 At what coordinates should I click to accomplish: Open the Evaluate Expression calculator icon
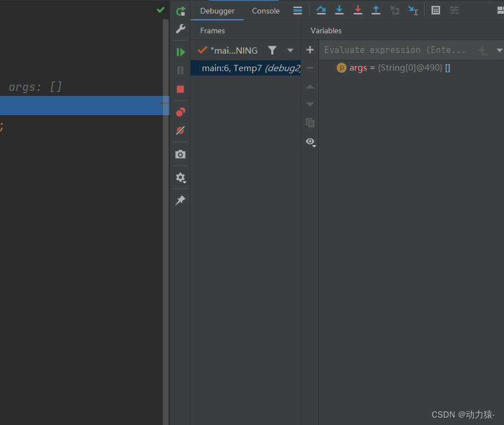[x=435, y=10]
